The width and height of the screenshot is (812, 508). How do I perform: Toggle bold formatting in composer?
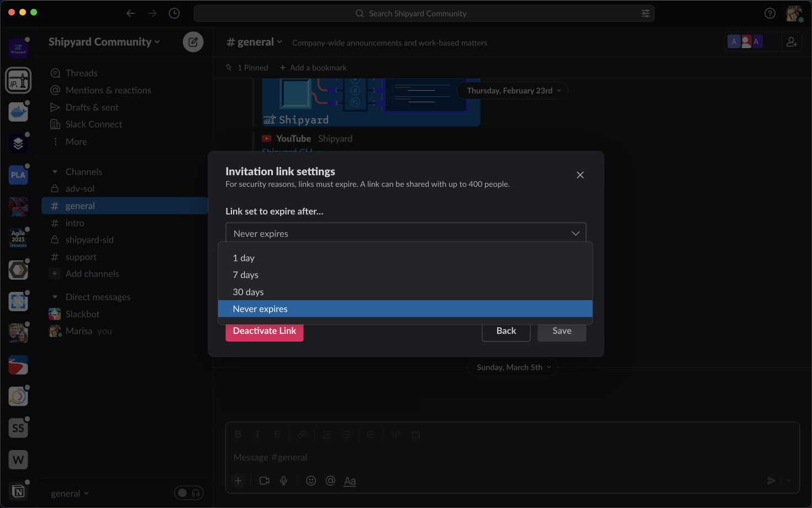click(238, 434)
